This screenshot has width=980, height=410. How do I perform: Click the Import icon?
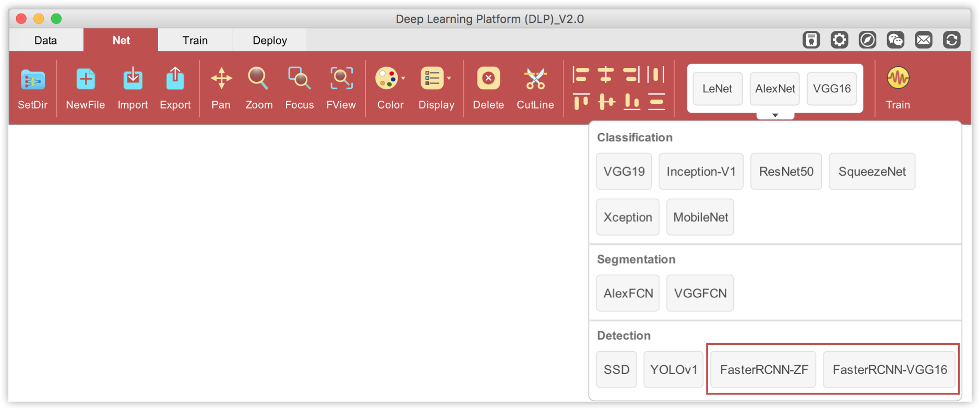[x=133, y=80]
